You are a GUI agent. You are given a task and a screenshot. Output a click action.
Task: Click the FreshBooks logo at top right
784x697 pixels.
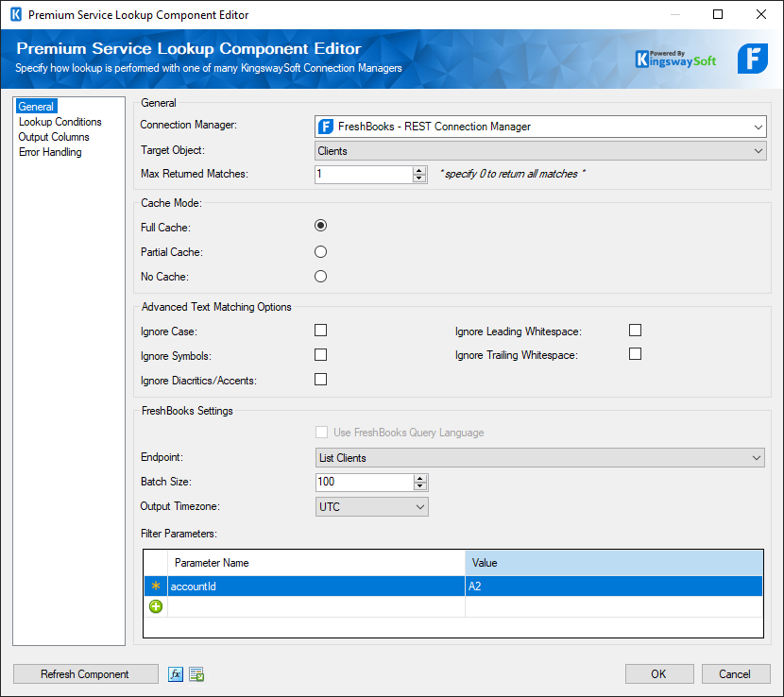[752, 59]
